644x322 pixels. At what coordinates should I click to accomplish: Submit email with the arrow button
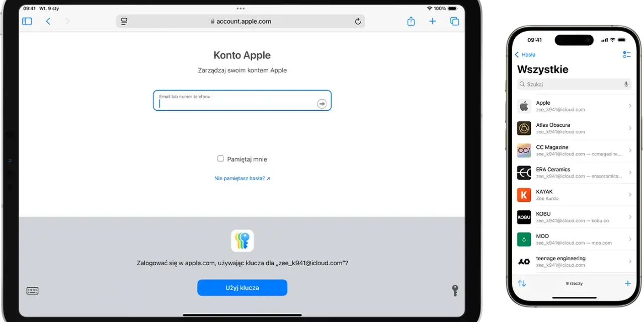click(x=321, y=104)
